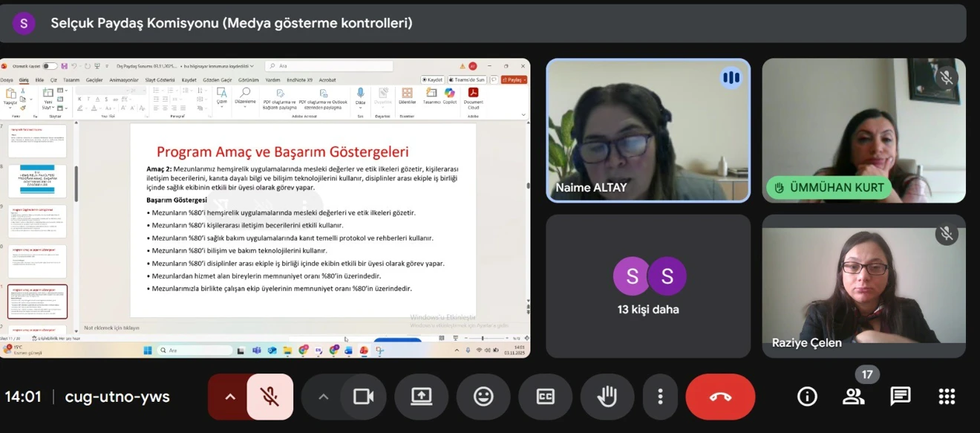Open the in-call chat messages panel

tap(901, 397)
